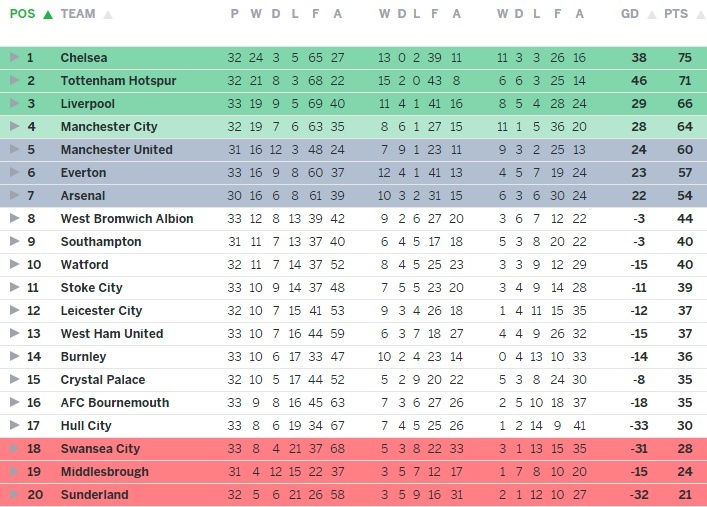Select the Everton team name
Screen dimensions: 707x507
pos(84,173)
